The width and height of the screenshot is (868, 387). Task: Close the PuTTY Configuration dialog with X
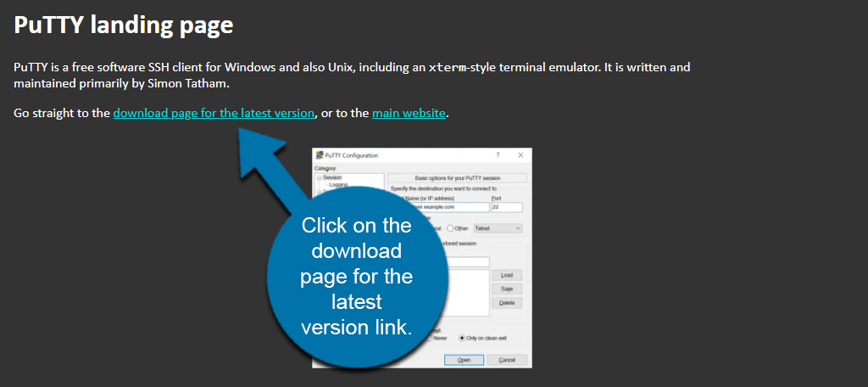pos(520,155)
